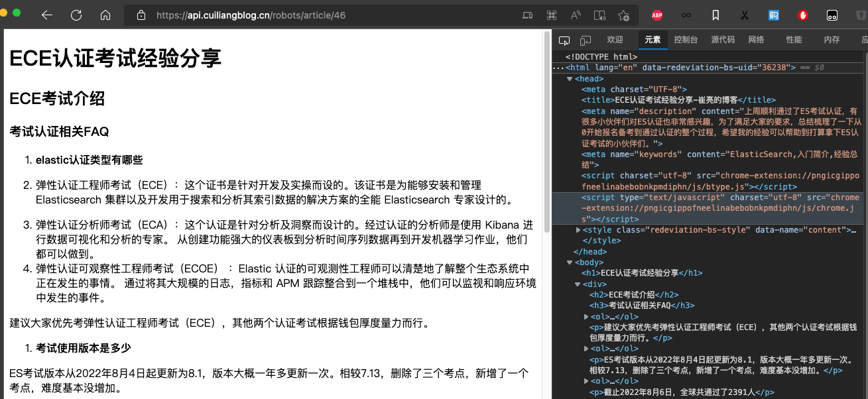Click the 弹性认证可观察性工程师考试（ECOE） list item

tap(286, 283)
